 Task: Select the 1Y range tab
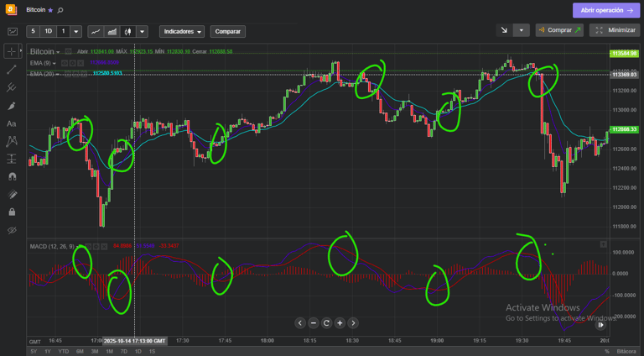coord(48,352)
